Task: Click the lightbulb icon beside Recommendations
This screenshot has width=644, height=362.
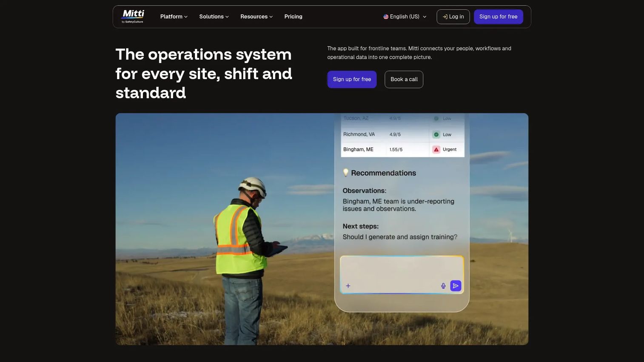Action: 346,173
